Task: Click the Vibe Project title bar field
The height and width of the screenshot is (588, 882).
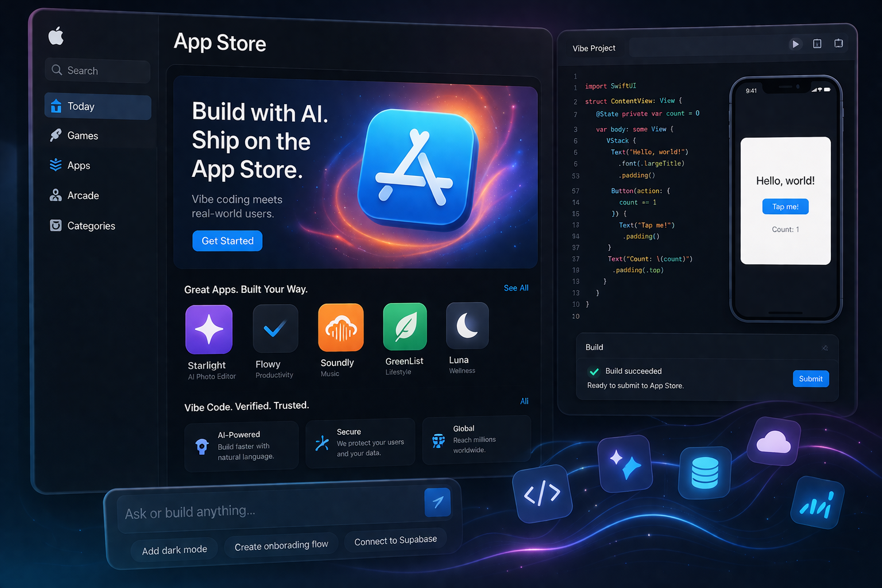Action: tap(706, 46)
